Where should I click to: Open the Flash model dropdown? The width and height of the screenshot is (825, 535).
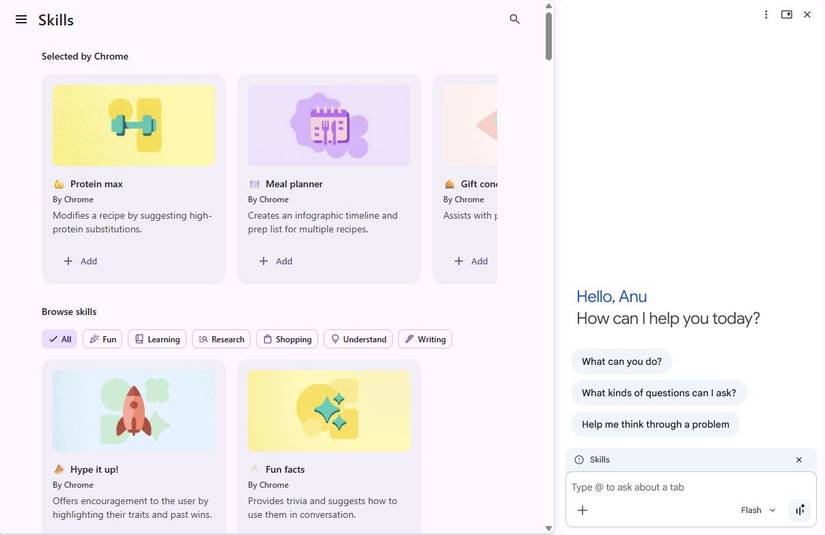coord(758,510)
